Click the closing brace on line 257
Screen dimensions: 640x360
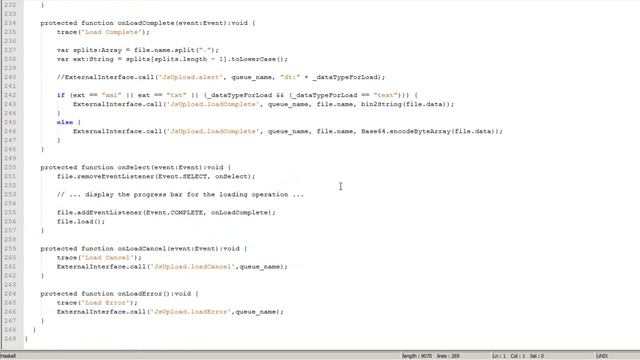[x=42, y=231]
